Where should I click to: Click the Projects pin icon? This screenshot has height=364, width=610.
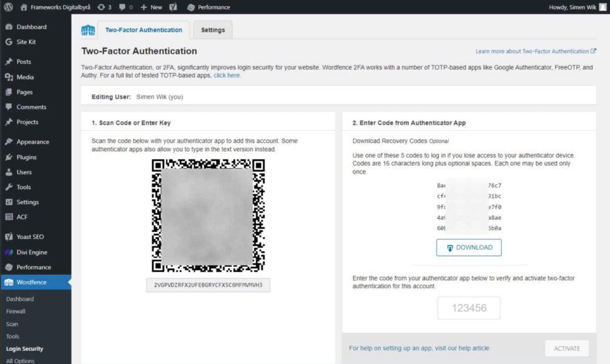(9, 122)
